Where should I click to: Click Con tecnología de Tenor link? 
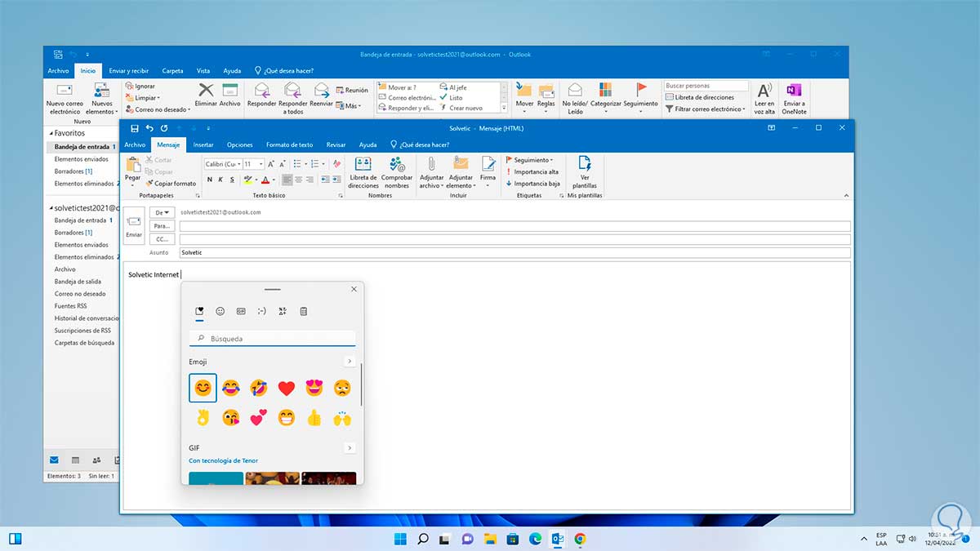coord(223,460)
